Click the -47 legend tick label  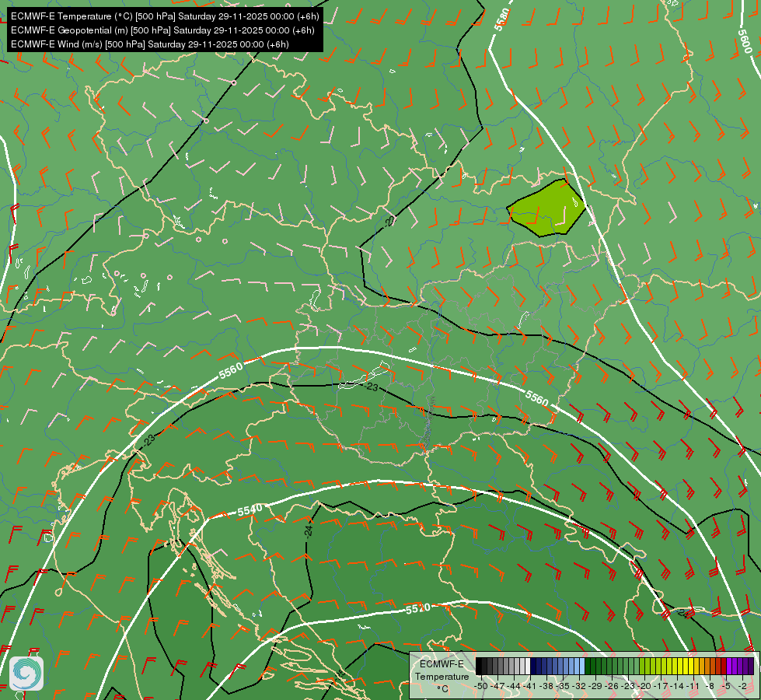tap(497, 686)
